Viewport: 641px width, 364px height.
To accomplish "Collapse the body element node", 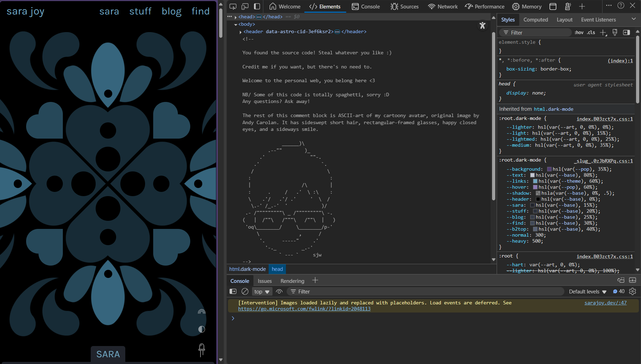I will click(x=235, y=24).
